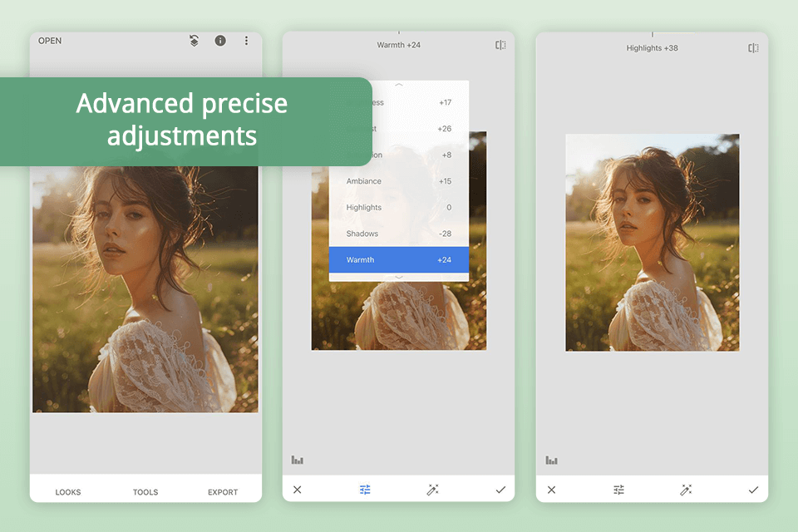Apply edits with checkmark in Warmth screen

pos(500,490)
